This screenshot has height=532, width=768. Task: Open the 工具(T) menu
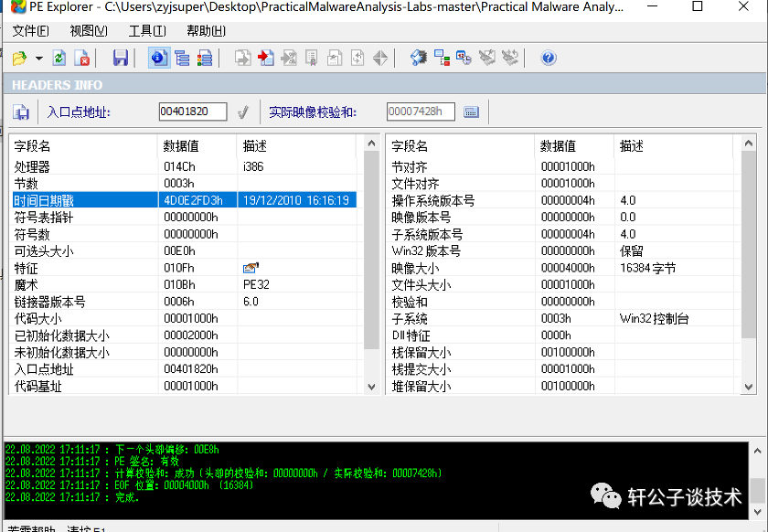pos(147,31)
